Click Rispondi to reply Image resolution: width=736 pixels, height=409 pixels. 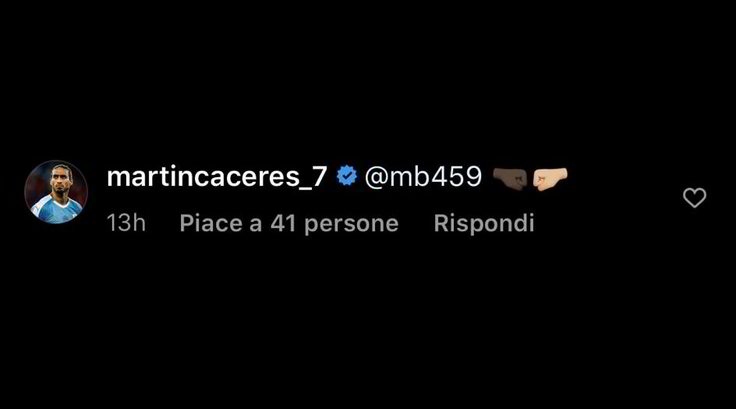coord(484,223)
